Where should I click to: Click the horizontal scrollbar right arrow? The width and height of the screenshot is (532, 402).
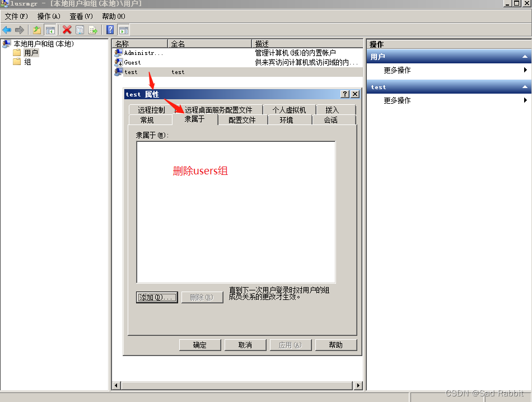point(358,385)
